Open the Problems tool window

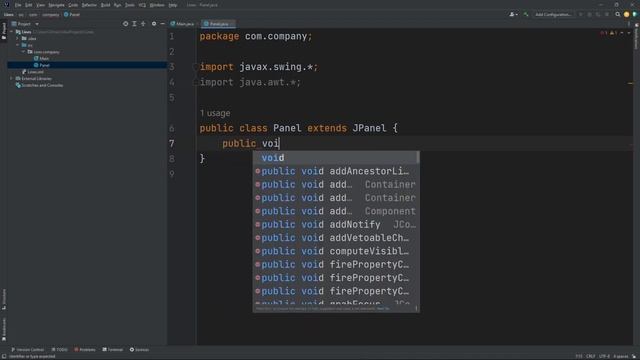[x=85, y=350]
